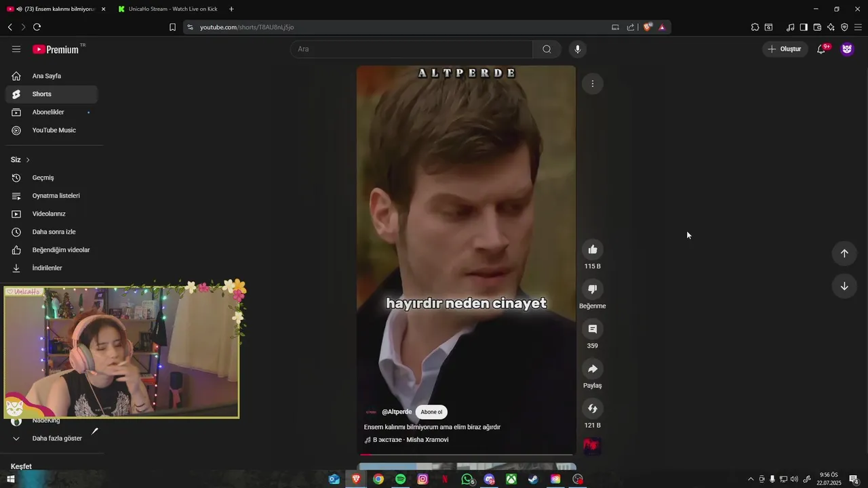The image size is (868, 488).
Task: Open YouTube hamburger guide menu
Action: point(16,49)
